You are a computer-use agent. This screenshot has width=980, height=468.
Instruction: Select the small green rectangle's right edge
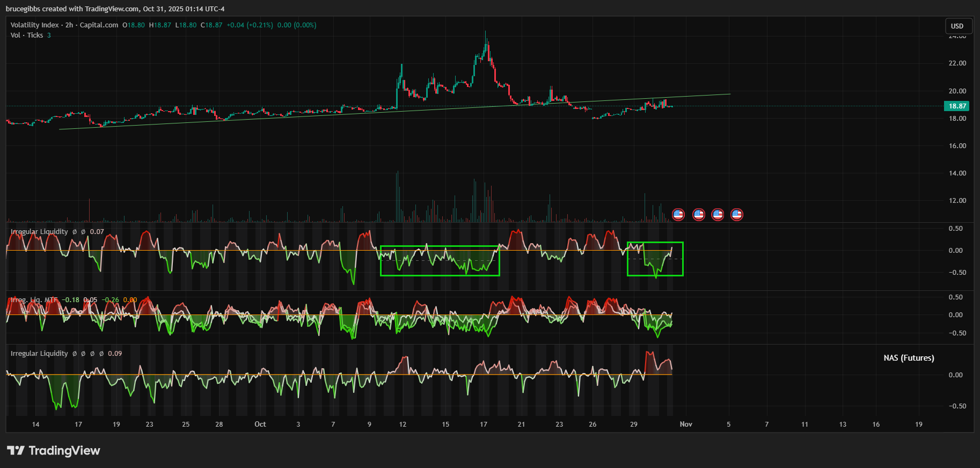pyautogui.click(x=683, y=259)
